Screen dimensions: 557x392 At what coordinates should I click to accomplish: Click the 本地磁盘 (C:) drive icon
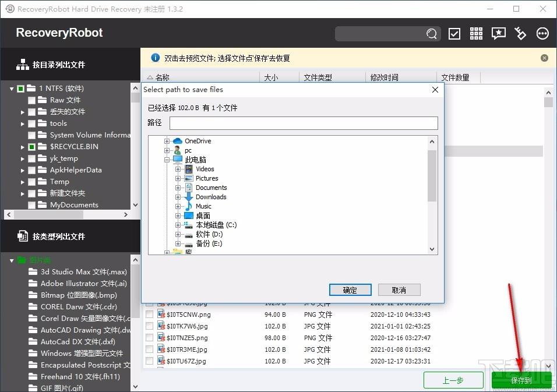coord(189,225)
